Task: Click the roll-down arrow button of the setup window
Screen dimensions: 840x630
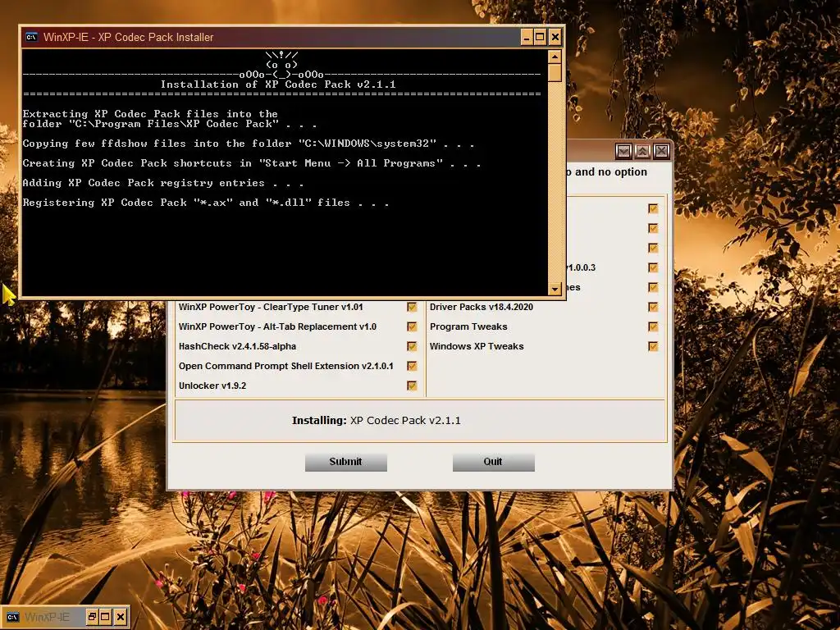Action: point(623,151)
